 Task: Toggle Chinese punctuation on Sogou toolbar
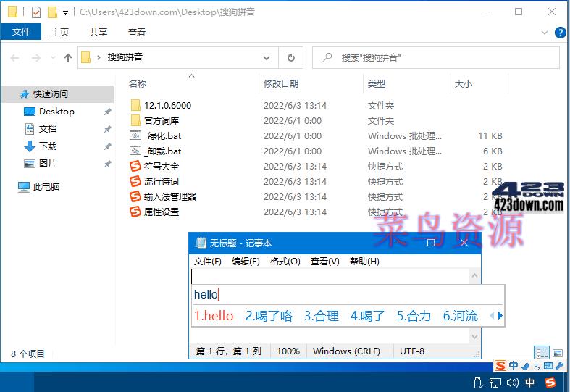pos(537,366)
